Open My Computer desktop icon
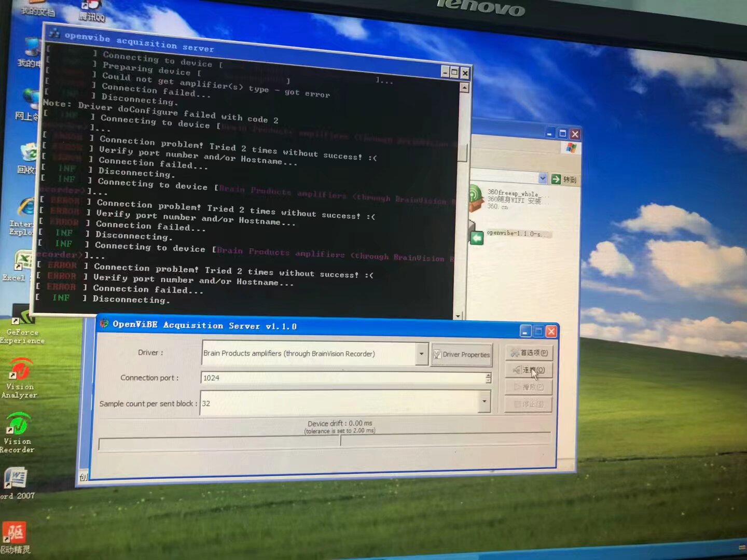The height and width of the screenshot is (560, 747). pyautogui.click(x=29, y=52)
